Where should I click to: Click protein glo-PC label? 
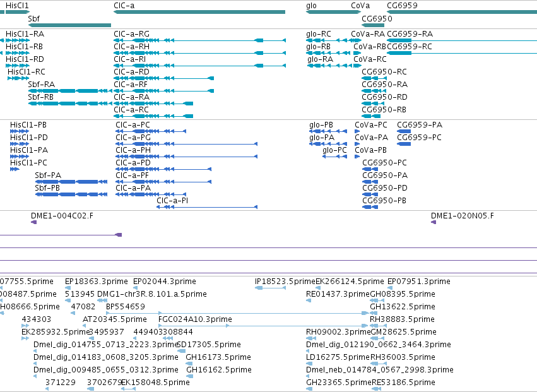[x=334, y=150]
